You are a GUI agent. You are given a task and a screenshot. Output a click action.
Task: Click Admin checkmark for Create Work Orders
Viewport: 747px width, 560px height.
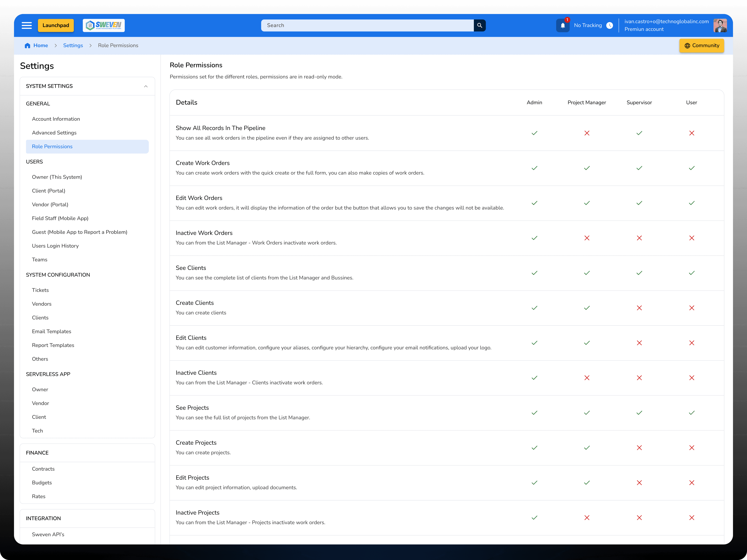534,168
